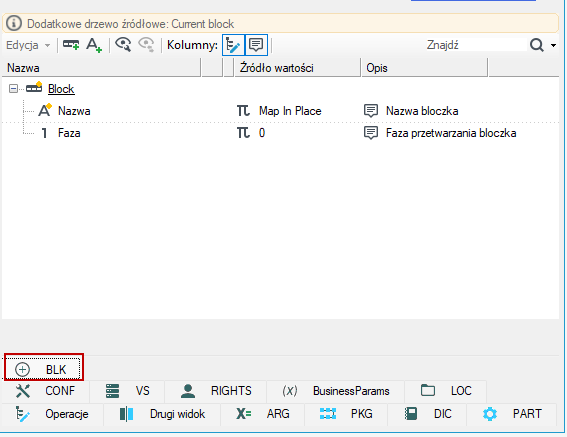This screenshot has width=567, height=437.
Task: Open the search options dropdown arrow
Action: (x=553, y=46)
